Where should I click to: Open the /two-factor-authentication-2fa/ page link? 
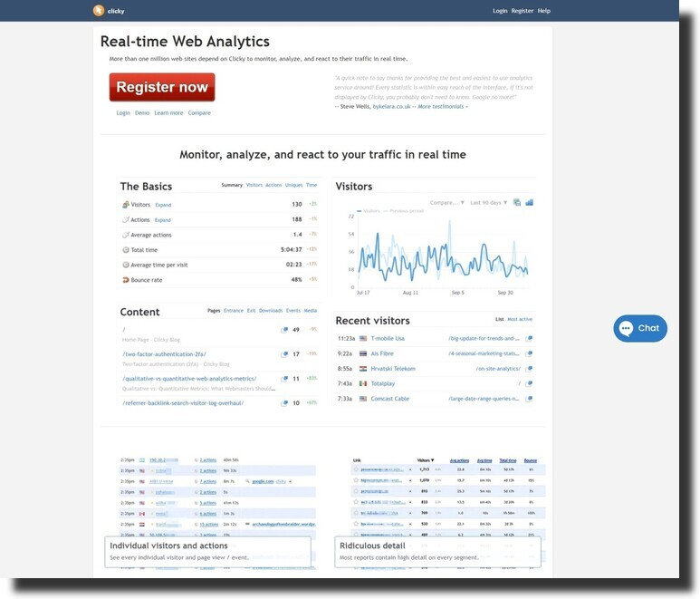tap(164, 354)
